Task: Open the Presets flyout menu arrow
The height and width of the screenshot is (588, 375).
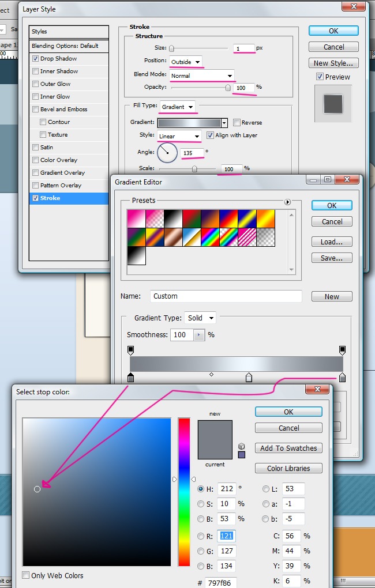Action: coord(287,202)
